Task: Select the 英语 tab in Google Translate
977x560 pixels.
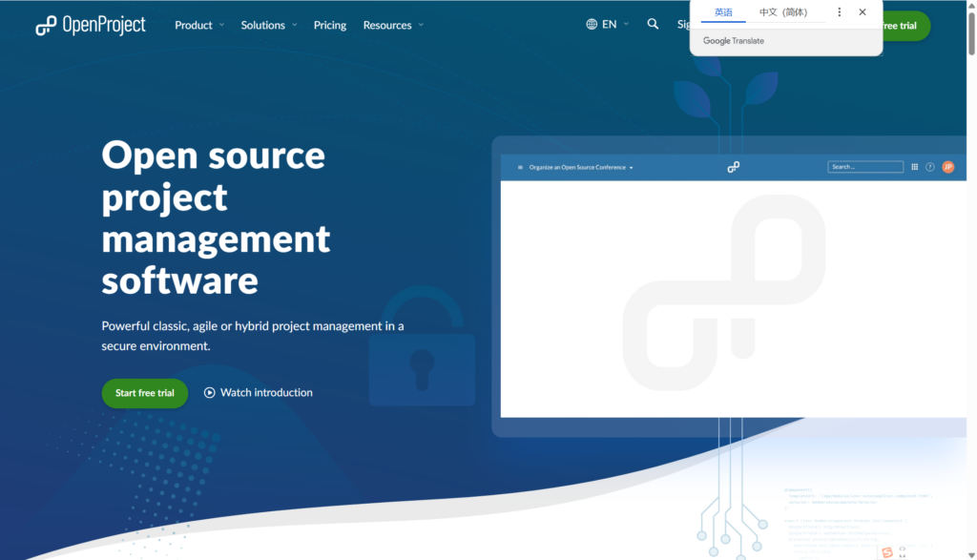Action: point(723,11)
